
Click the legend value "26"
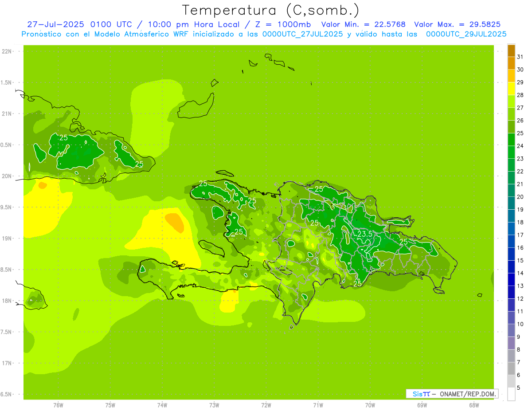click(520, 121)
